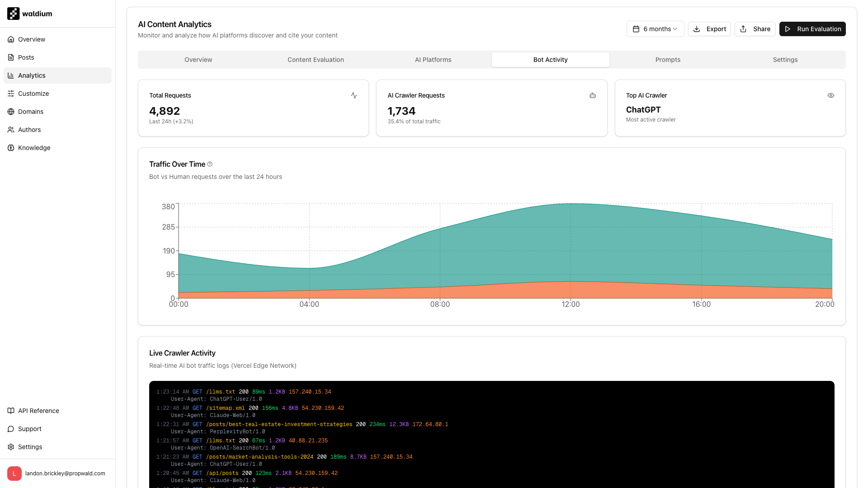Select the Bot Activity tab

pyautogui.click(x=550, y=60)
